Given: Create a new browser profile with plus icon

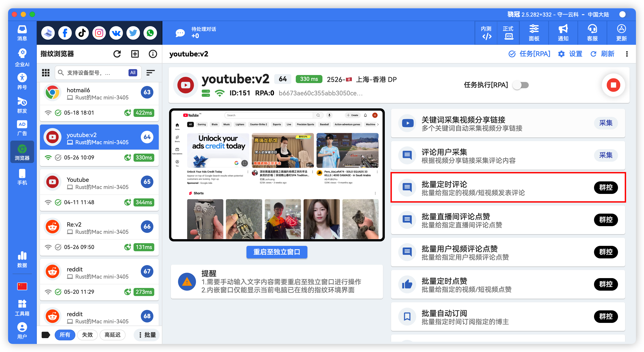Looking at the screenshot, I should tap(135, 54).
